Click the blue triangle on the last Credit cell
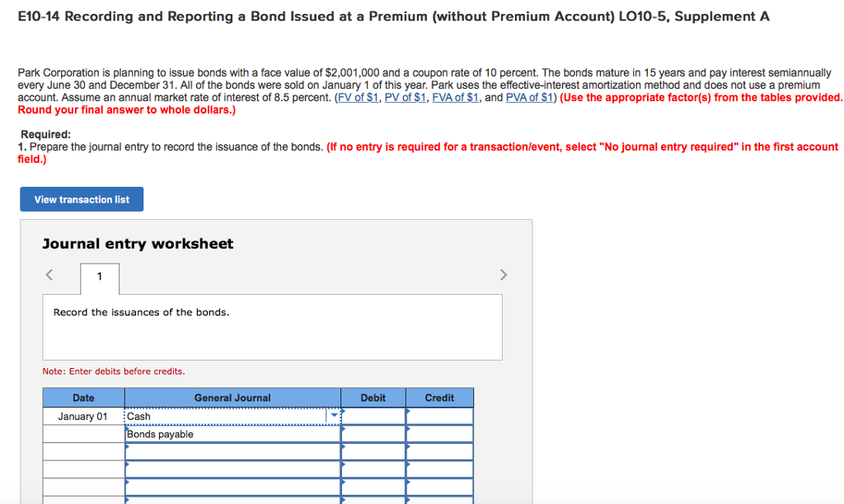Screen dimensions: 844x504 click(x=409, y=498)
